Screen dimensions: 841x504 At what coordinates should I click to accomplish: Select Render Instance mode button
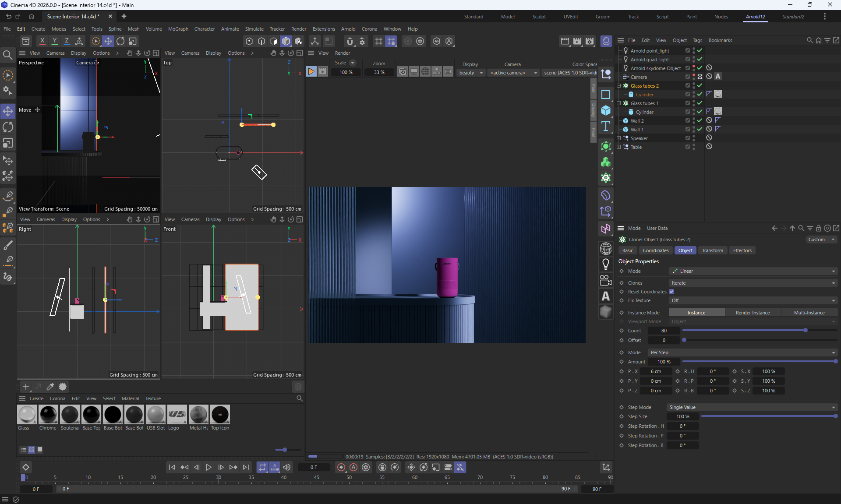coord(752,313)
